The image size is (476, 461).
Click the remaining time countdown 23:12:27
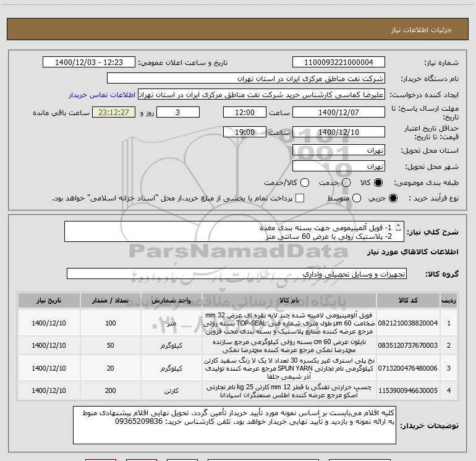114,112
